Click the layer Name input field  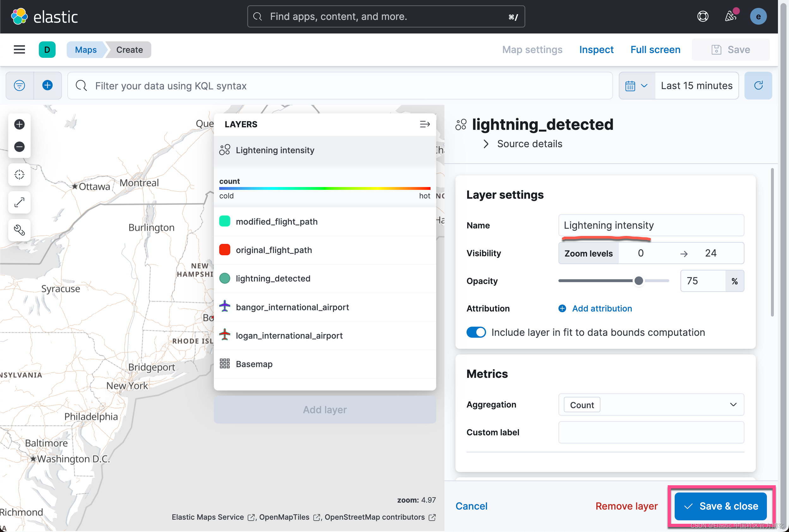pyautogui.click(x=651, y=225)
